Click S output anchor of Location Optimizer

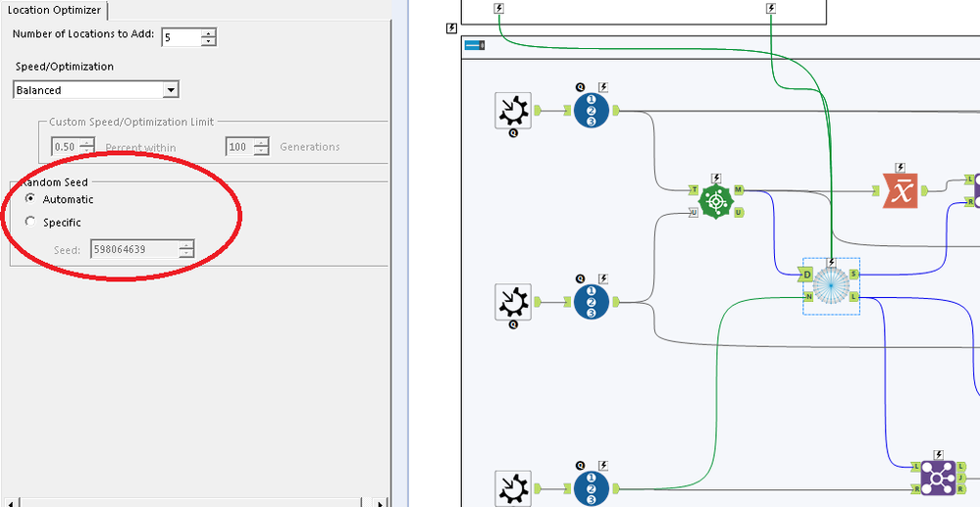854,274
